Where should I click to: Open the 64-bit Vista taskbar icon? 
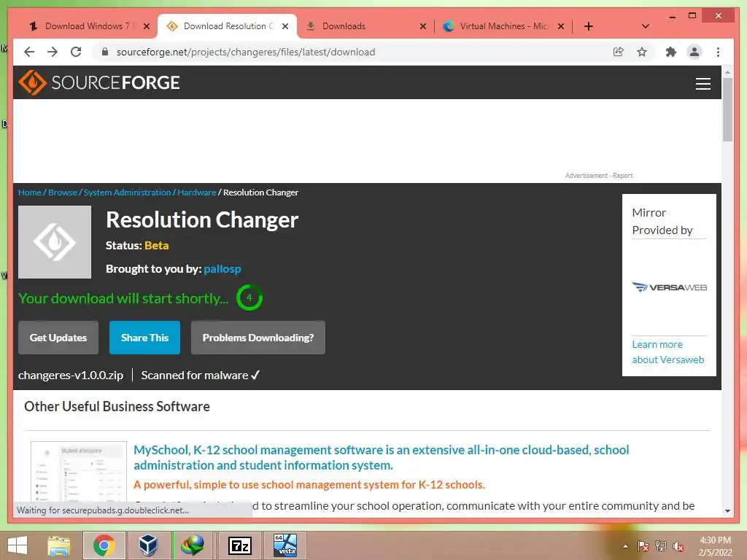[285, 545]
